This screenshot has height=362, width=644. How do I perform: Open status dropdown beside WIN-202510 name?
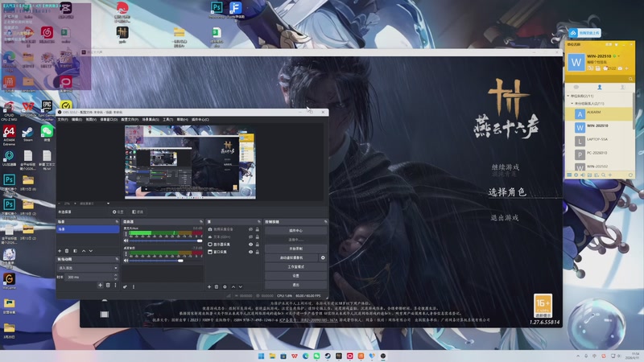tap(618, 56)
